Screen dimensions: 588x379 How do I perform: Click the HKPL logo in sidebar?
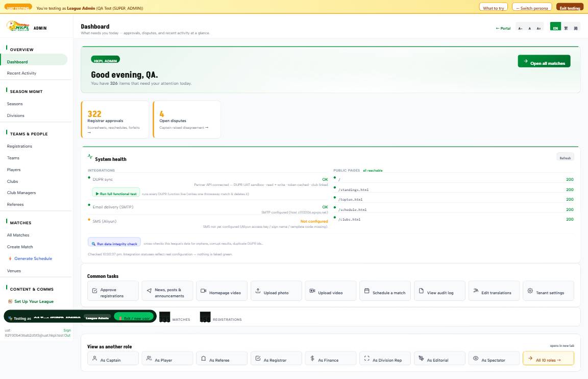[x=18, y=26]
